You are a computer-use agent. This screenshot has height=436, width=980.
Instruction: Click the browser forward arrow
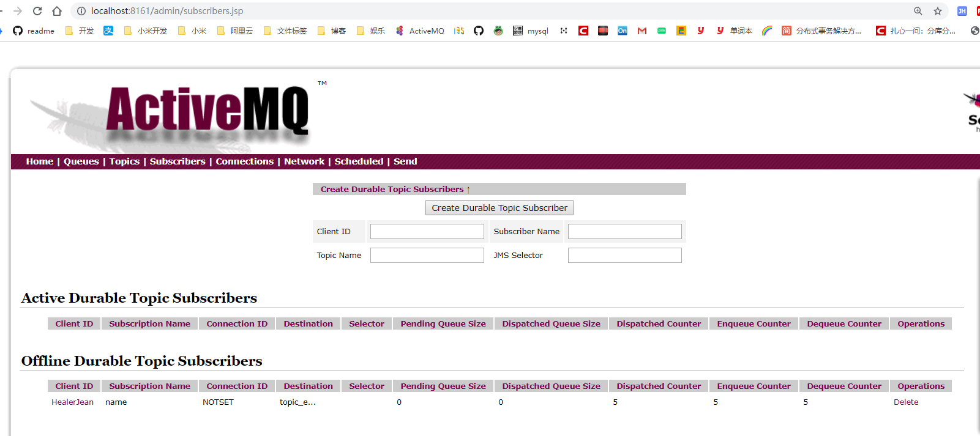pyautogui.click(x=18, y=11)
